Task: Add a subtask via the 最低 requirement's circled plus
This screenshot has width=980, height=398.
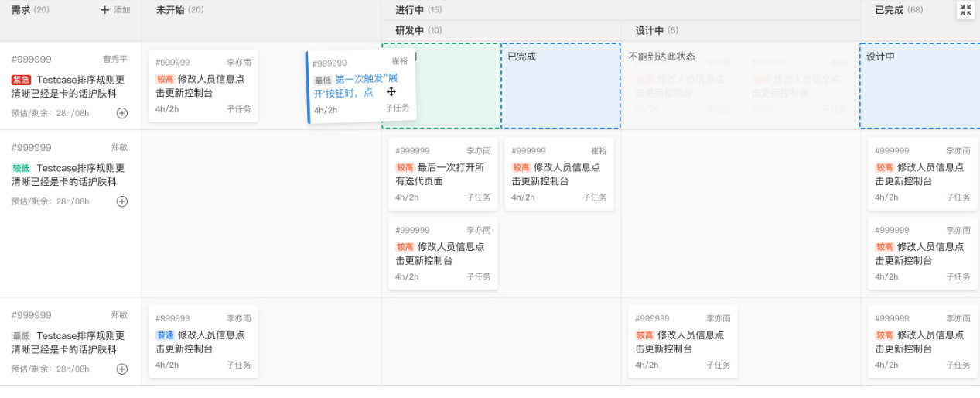Action: 122,369
